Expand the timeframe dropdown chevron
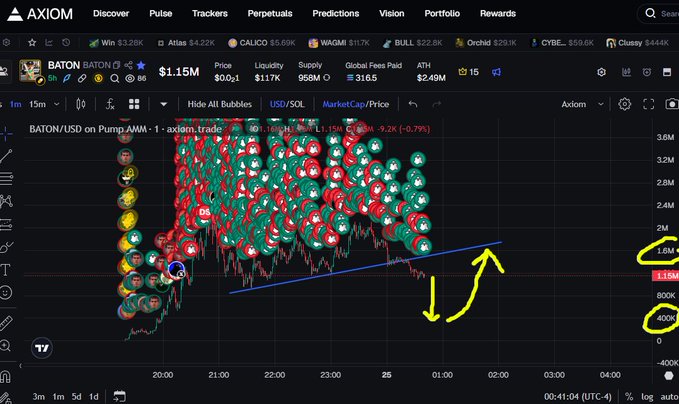 [56, 104]
